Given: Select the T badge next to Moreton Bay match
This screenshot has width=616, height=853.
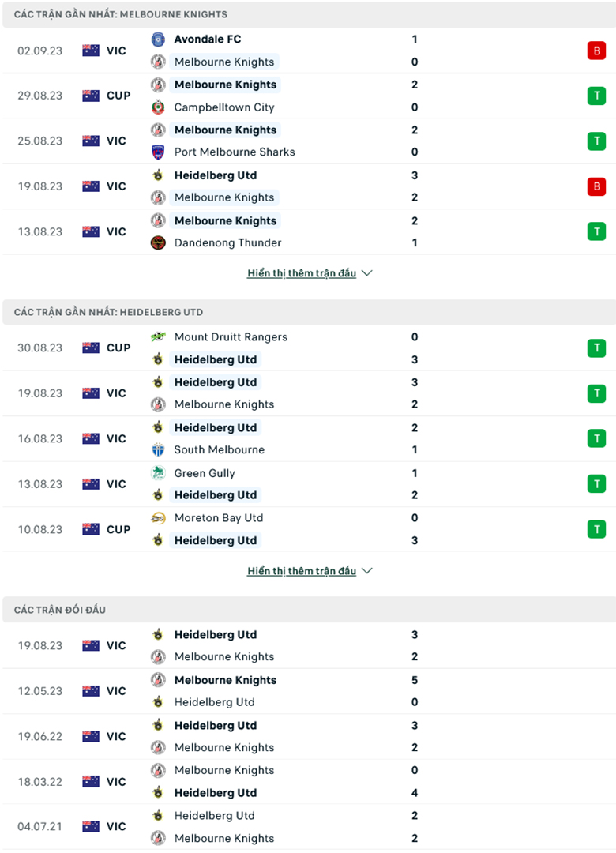Looking at the screenshot, I should (597, 529).
